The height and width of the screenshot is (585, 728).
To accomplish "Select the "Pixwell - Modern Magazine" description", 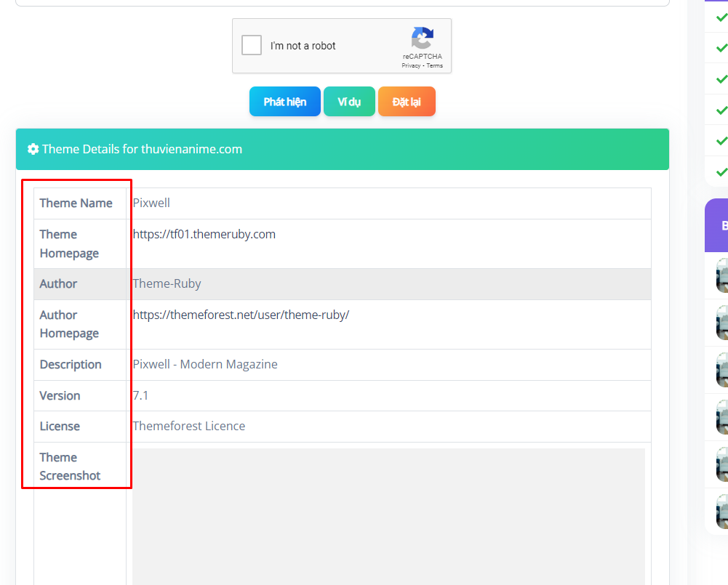I will pos(205,365).
